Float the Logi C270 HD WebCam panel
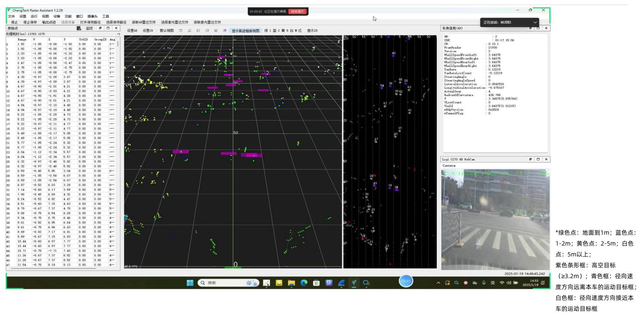644x316 pixels. tap(530, 160)
